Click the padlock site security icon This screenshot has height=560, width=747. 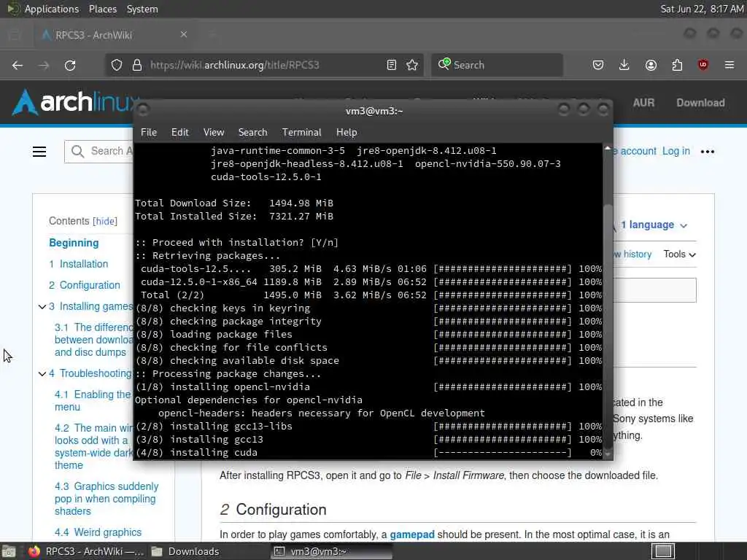(x=136, y=65)
